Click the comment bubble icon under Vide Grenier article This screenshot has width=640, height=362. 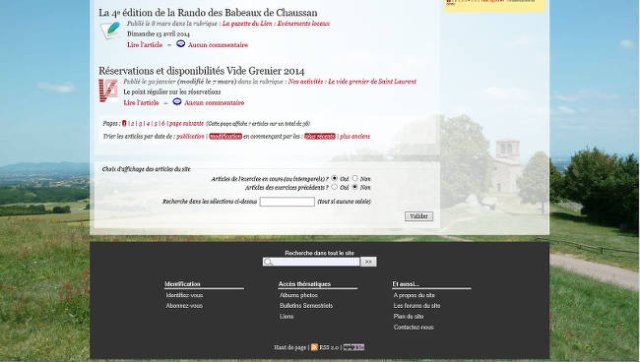point(177,102)
